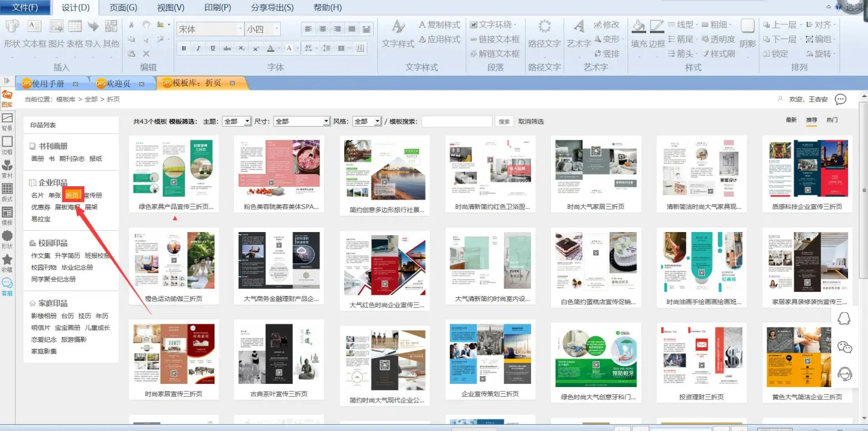Screen dimensions: 868x431
Task: Click the 搜索 (Search) button
Action: click(505, 121)
